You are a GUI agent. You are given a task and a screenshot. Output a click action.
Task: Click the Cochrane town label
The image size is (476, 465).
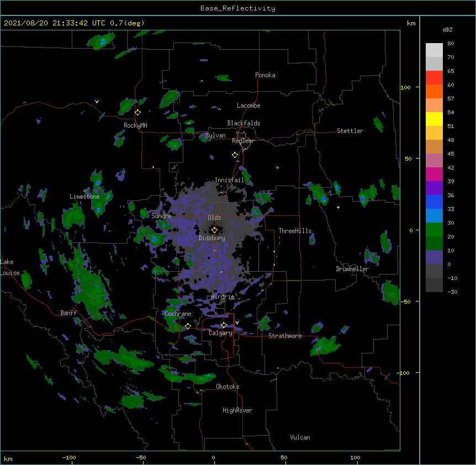point(178,314)
